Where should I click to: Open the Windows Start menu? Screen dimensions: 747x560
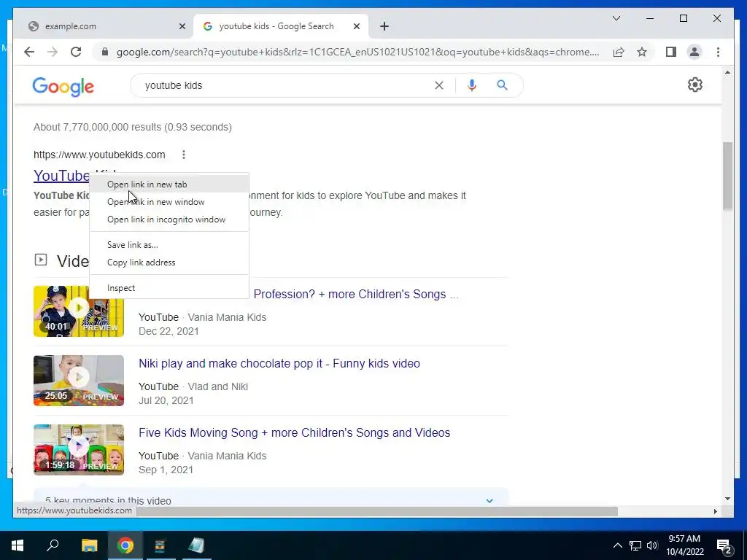pos(18,545)
